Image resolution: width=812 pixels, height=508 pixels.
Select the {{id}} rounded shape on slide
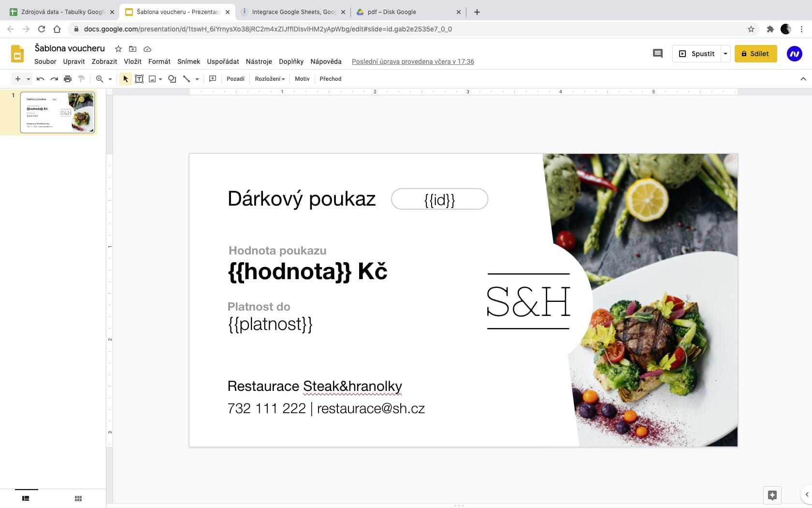(x=439, y=199)
